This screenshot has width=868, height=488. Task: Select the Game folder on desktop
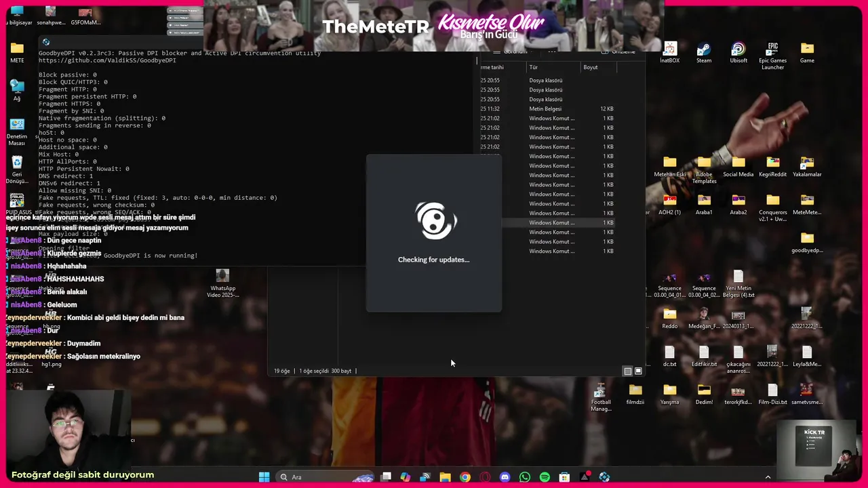click(x=807, y=53)
